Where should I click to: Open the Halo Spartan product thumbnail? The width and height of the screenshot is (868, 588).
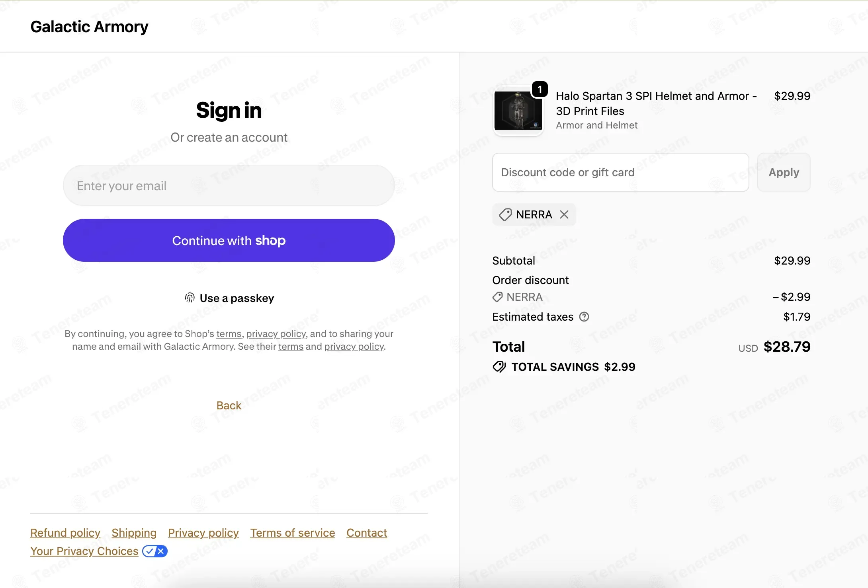518,111
